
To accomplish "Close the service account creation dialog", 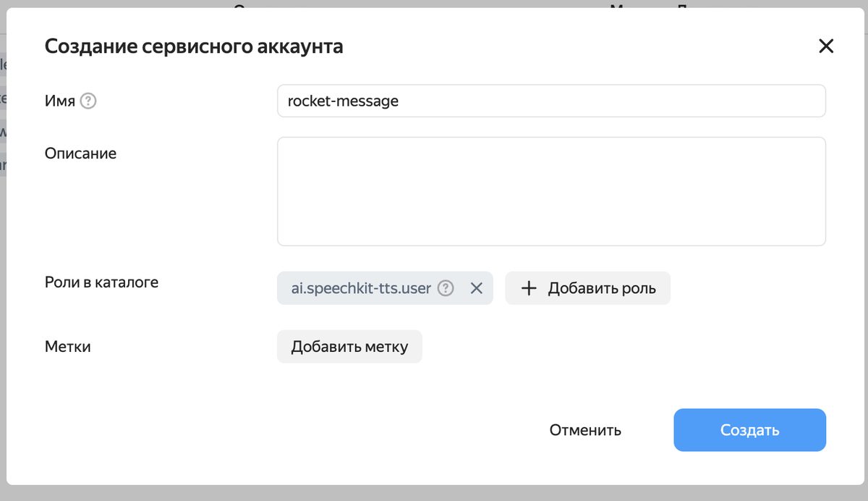I will point(826,46).
